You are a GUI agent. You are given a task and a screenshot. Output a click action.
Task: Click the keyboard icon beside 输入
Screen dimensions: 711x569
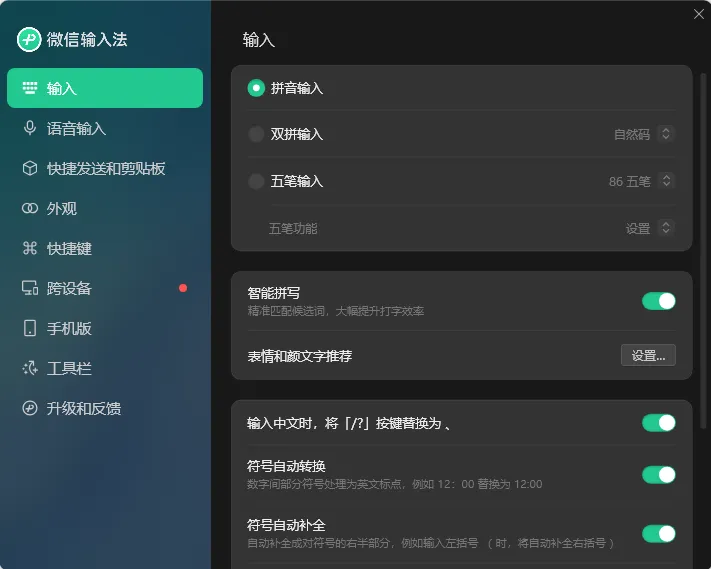(30, 88)
